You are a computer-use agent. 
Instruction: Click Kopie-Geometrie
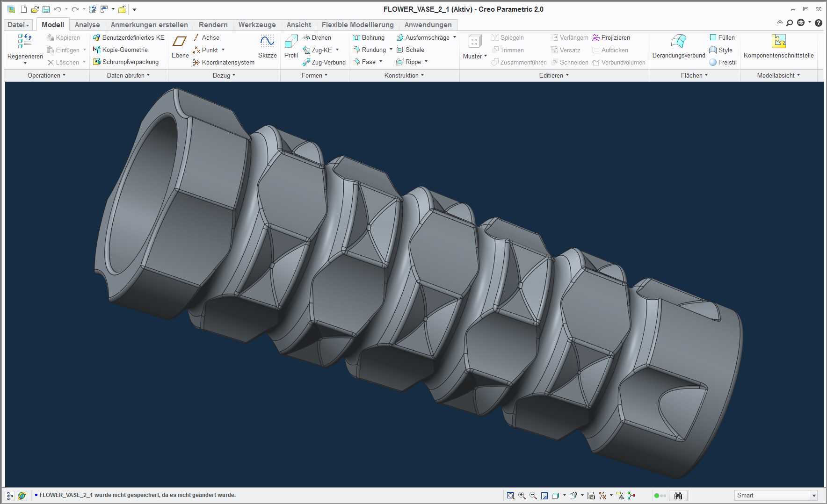click(120, 50)
